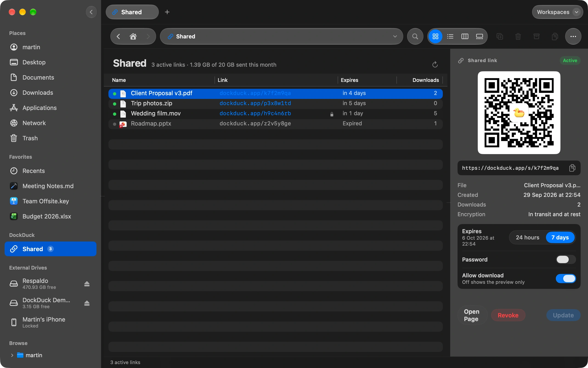Navigate back with the left arrow
Image resolution: width=588 pixels, height=368 pixels.
pos(118,36)
